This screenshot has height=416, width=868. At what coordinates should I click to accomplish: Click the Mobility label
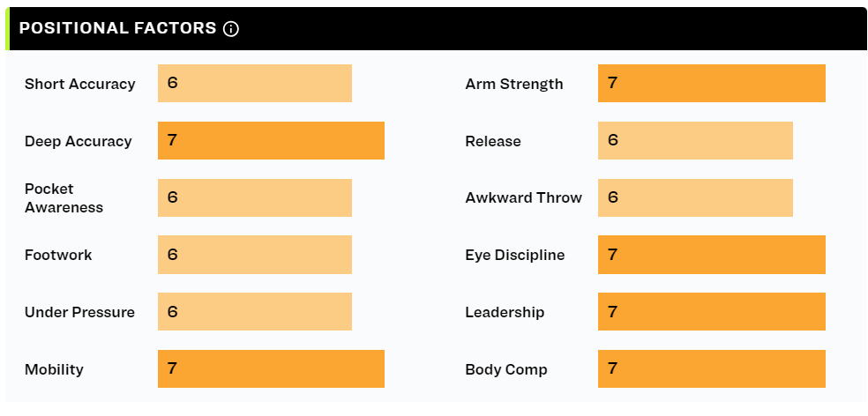[54, 369]
